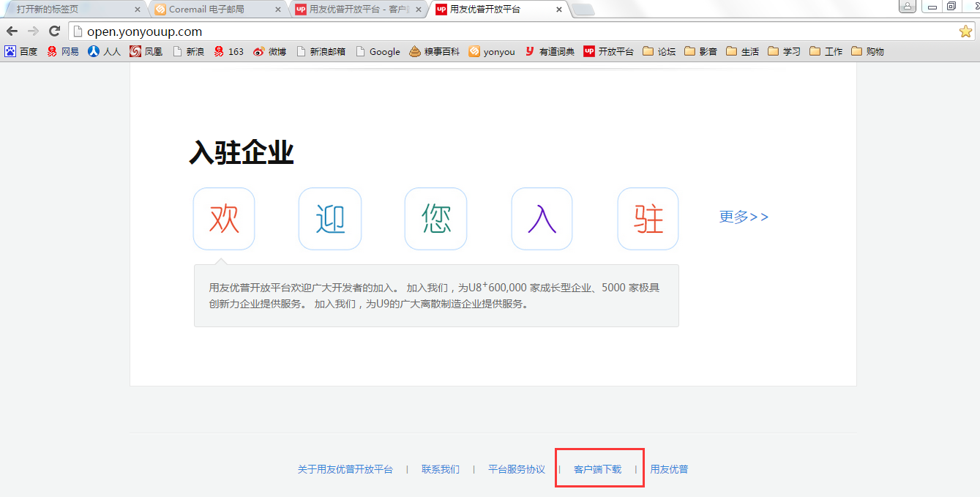Select the 您 enterprise tile
The image size is (980, 497).
tap(436, 219)
